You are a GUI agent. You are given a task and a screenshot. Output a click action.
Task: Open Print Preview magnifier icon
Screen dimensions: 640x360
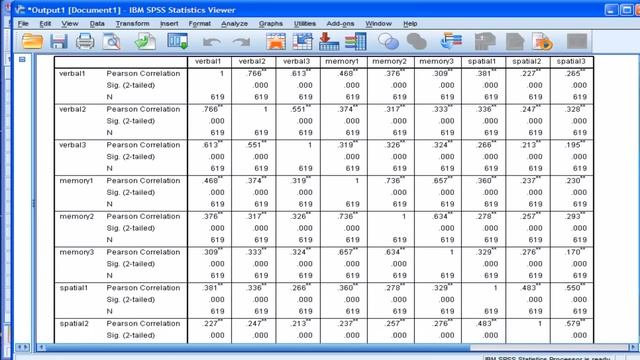(x=111, y=42)
